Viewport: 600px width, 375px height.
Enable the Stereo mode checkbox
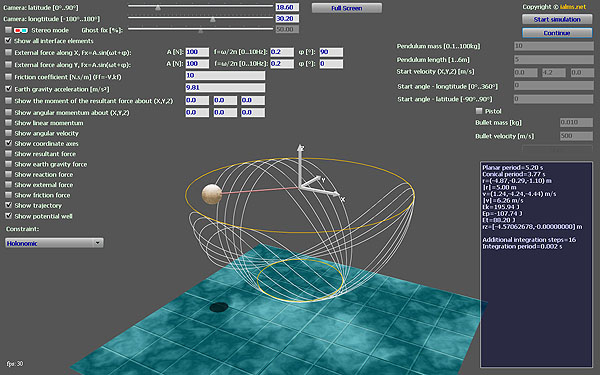[x=8, y=30]
